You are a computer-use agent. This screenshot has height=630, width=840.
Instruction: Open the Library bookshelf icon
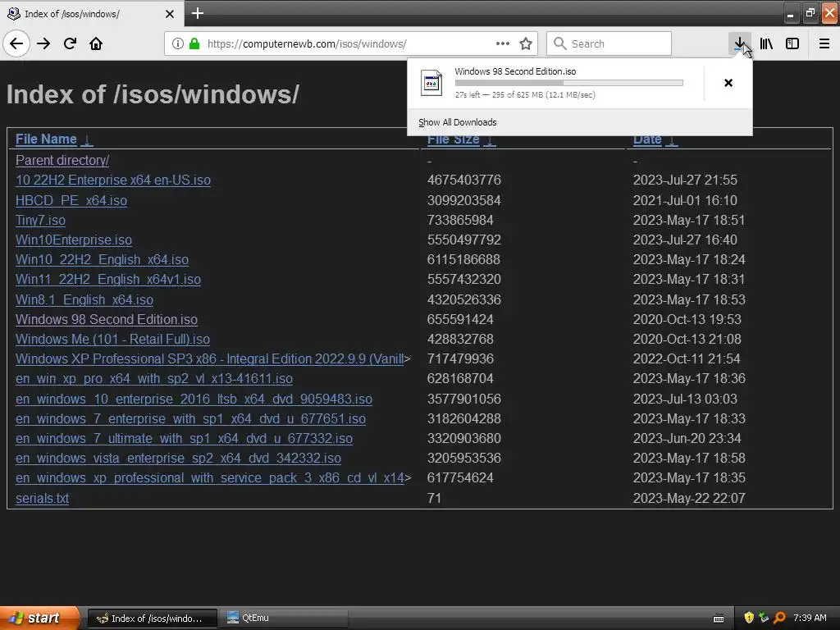[x=766, y=43]
